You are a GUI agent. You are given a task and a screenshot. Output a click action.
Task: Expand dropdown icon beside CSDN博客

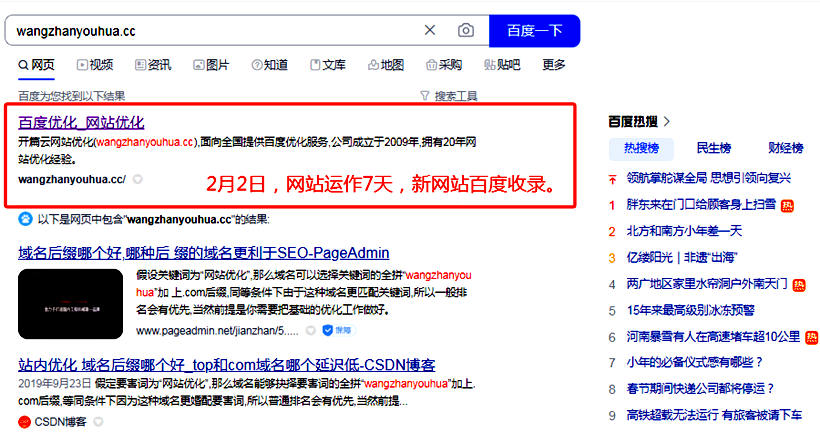click(98, 421)
